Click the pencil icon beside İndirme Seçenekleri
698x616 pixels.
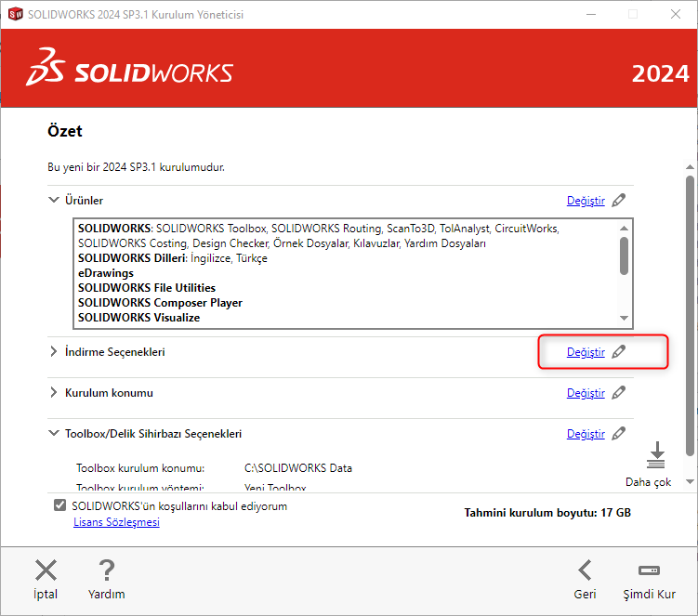click(618, 351)
